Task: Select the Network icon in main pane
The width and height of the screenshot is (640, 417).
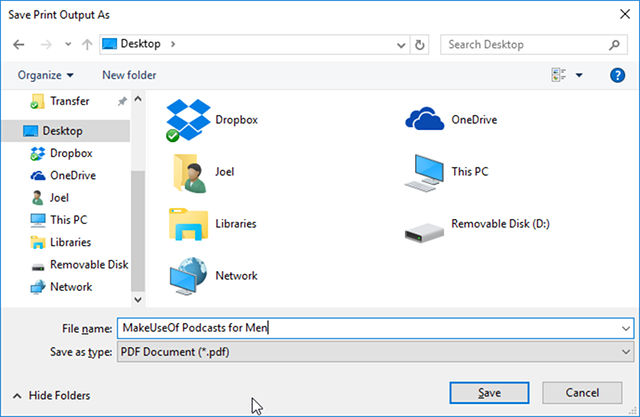Action: [x=187, y=275]
